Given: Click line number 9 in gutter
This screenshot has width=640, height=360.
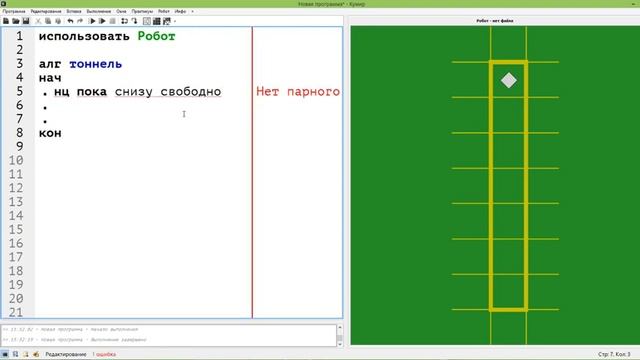Looking at the screenshot, I should point(20,147).
